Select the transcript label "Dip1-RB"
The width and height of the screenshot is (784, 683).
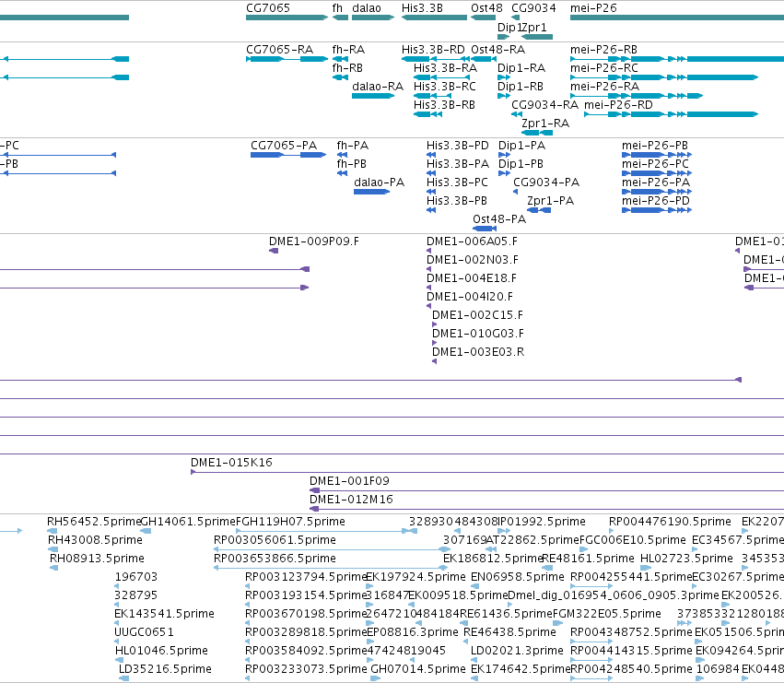tap(520, 87)
